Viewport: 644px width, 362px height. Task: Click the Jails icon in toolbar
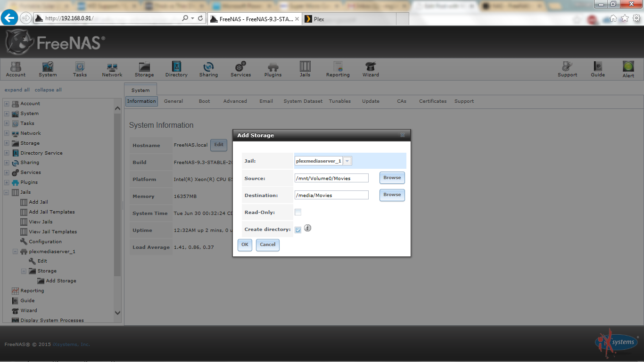click(x=305, y=69)
